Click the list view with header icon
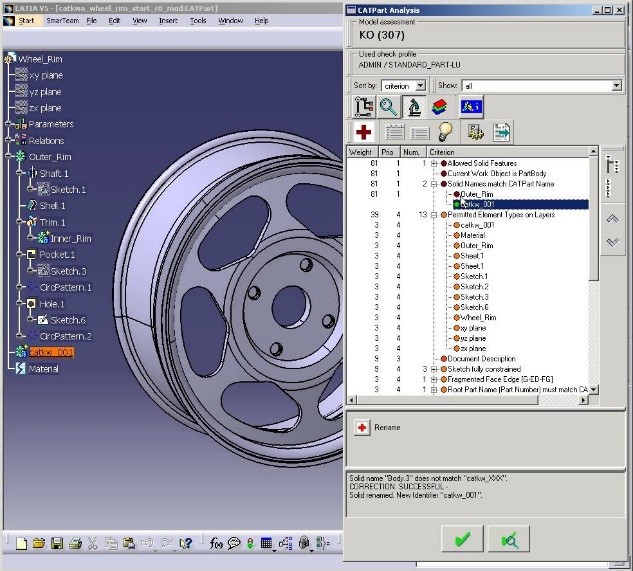Viewport: 633px width, 571px height. point(394,132)
